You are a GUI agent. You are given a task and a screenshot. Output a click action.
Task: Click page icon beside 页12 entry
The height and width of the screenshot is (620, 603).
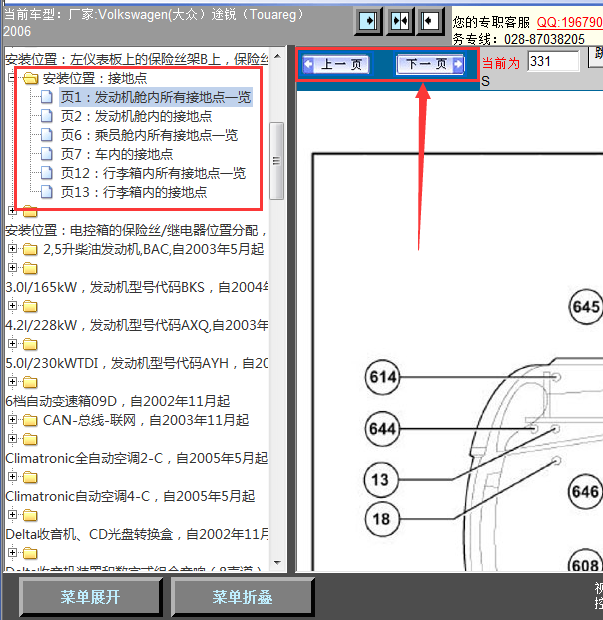(47, 173)
